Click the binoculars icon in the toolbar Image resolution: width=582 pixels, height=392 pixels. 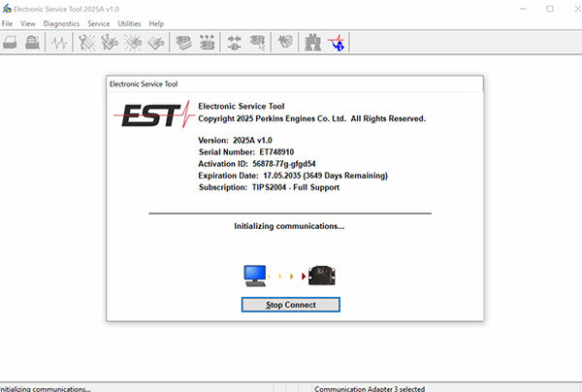[313, 43]
